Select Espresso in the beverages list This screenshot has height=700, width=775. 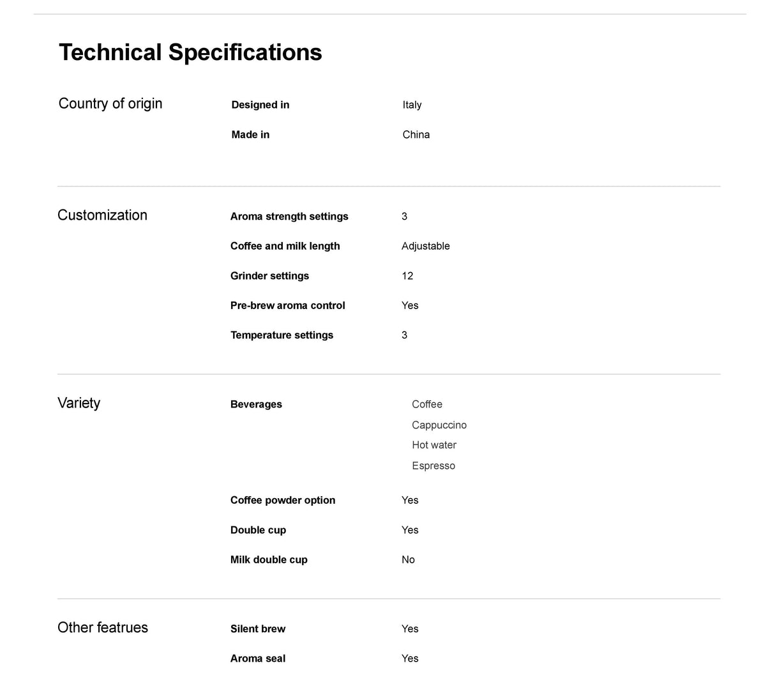coord(433,466)
